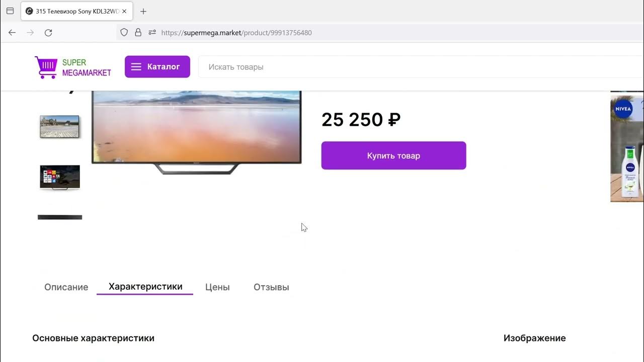644x362 pixels.
Task: Switch to the Описание tab
Action: point(66,287)
